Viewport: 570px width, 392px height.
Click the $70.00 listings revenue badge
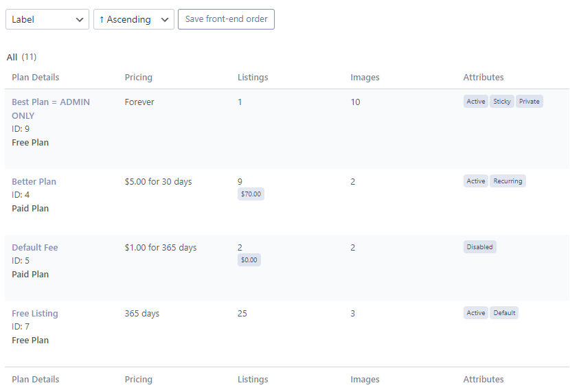tap(251, 194)
